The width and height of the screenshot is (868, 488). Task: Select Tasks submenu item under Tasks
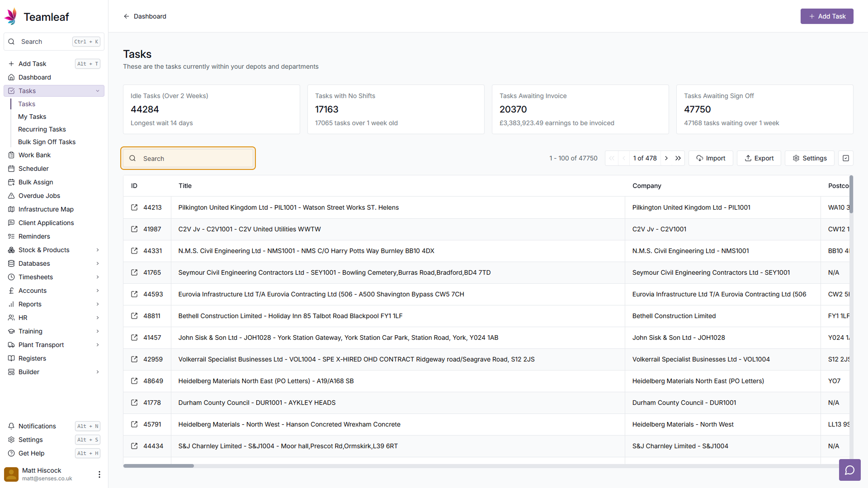pyautogui.click(x=27, y=104)
